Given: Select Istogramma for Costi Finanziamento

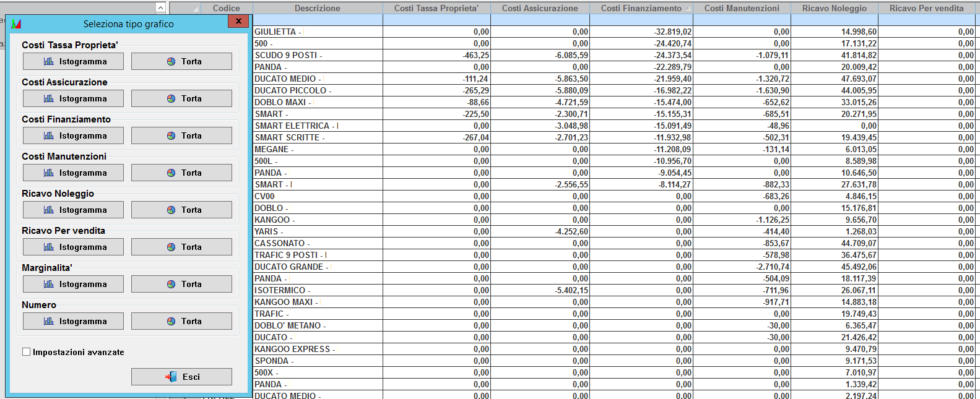Looking at the screenshot, I should click(x=73, y=135).
